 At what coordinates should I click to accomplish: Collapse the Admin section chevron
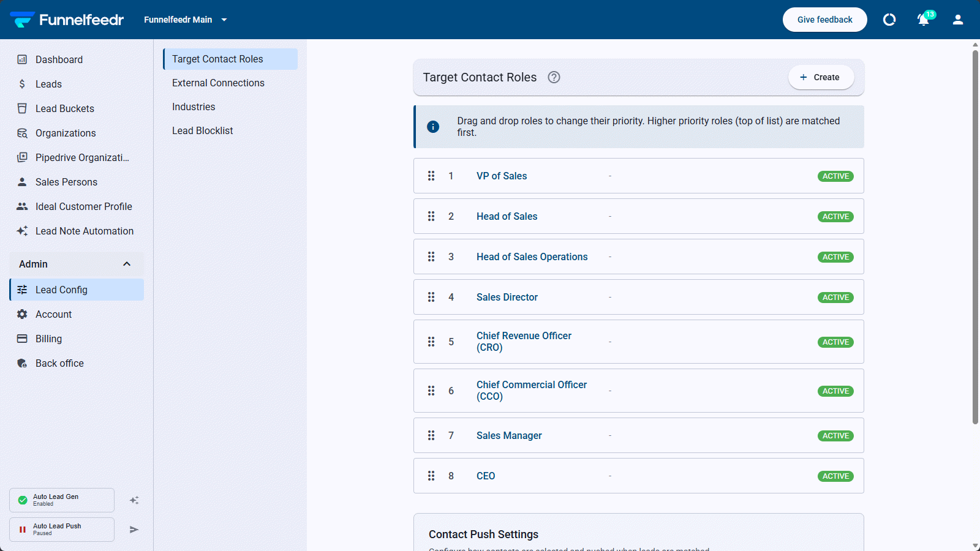[x=127, y=264]
